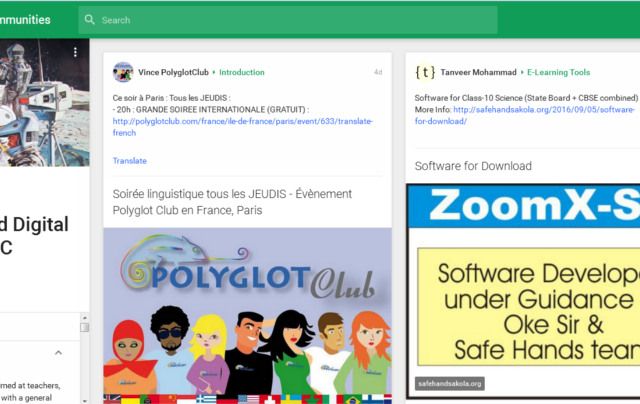Open the polyglotclub.com event URL

coord(242,127)
